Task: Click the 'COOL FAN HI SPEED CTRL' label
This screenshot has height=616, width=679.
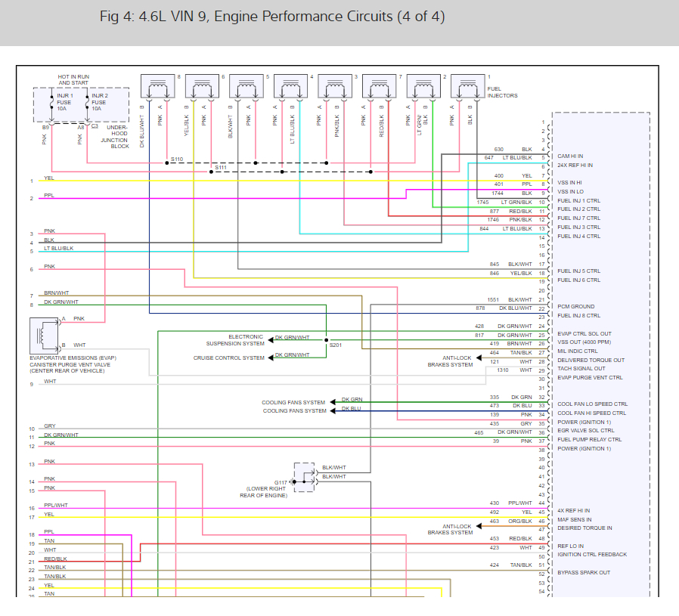Action: pyautogui.click(x=591, y=413)
